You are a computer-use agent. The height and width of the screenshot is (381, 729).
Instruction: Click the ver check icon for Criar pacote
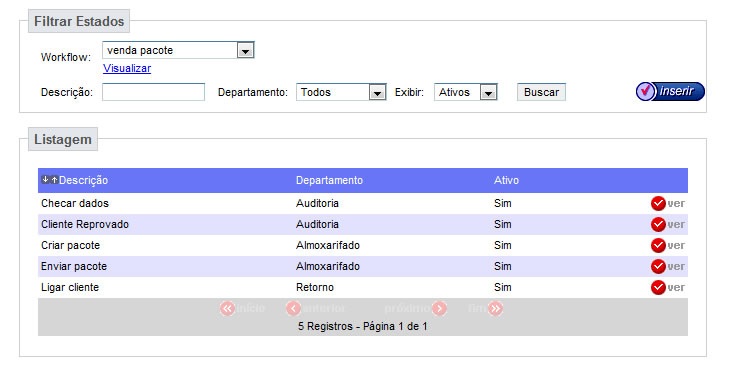point(658,245)
